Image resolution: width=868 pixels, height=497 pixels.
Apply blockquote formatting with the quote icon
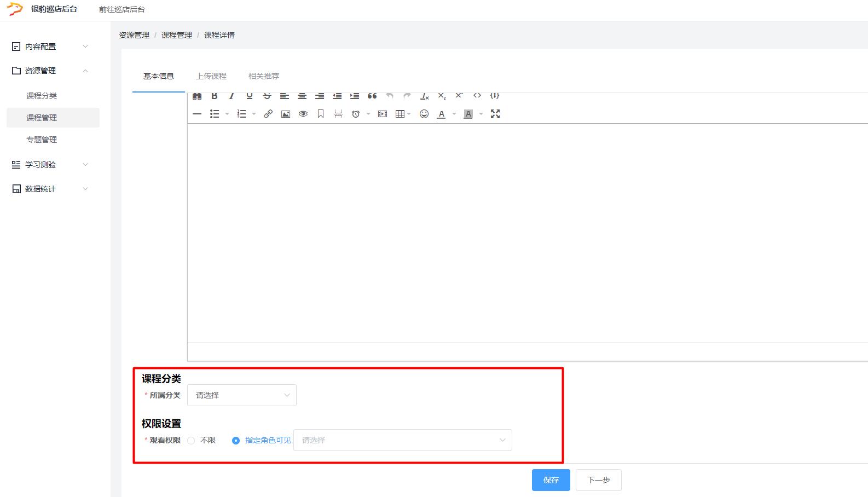(x=372, y=96)
